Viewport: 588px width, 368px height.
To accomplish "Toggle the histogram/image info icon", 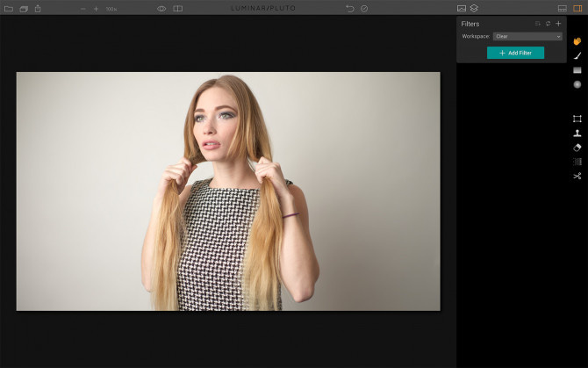I will click(x=462, y=9).
